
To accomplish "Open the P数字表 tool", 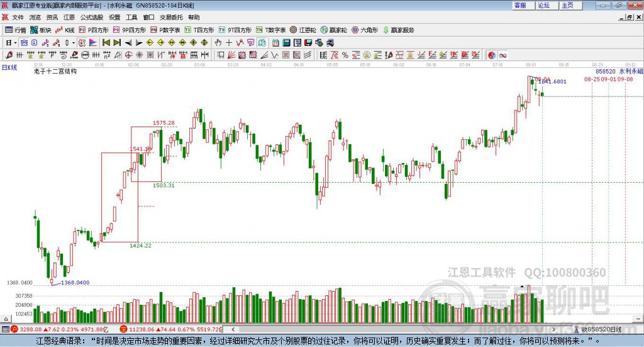I will pos(165,30).
